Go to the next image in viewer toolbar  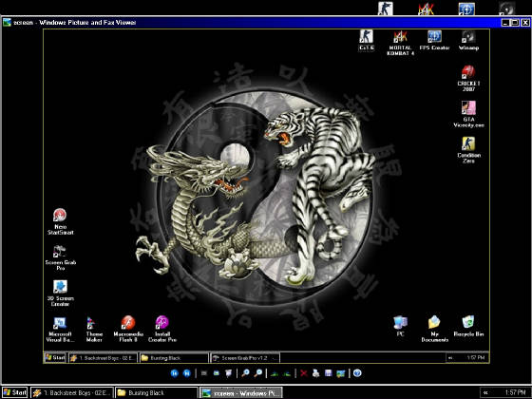point(187,373)
